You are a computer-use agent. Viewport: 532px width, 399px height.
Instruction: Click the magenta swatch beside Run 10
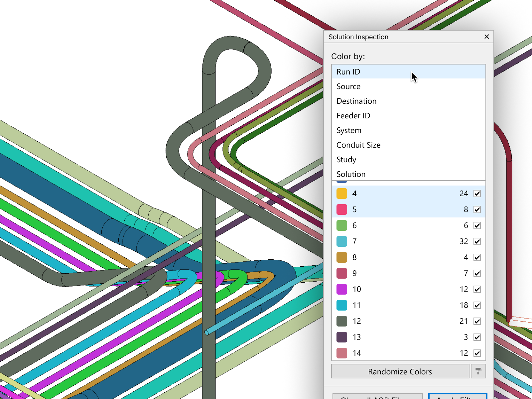pyautogui.click(x=341, y=289)
